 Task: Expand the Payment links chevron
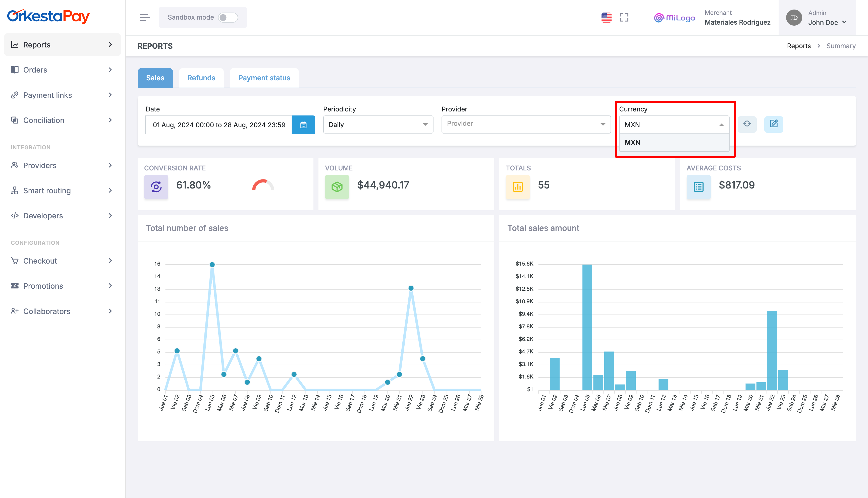(x=110, y=95)
